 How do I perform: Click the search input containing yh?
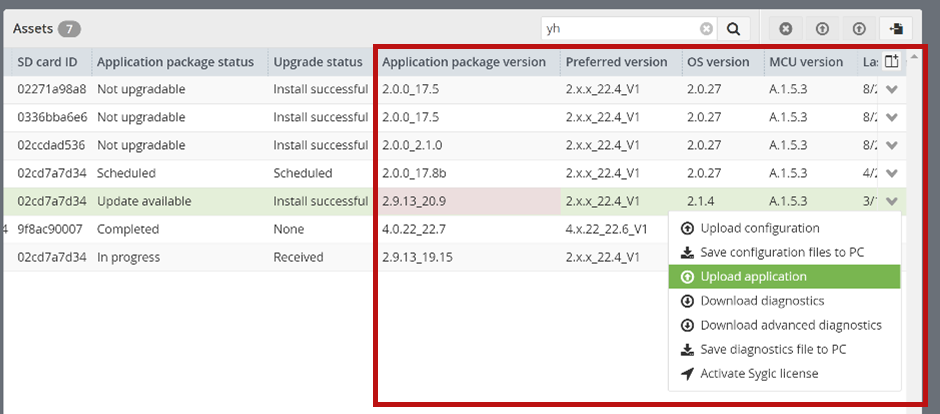coord(622,29)
